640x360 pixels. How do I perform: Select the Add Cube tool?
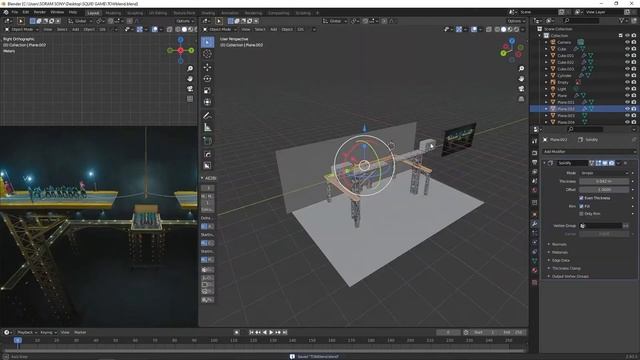[x=207, y=141]
